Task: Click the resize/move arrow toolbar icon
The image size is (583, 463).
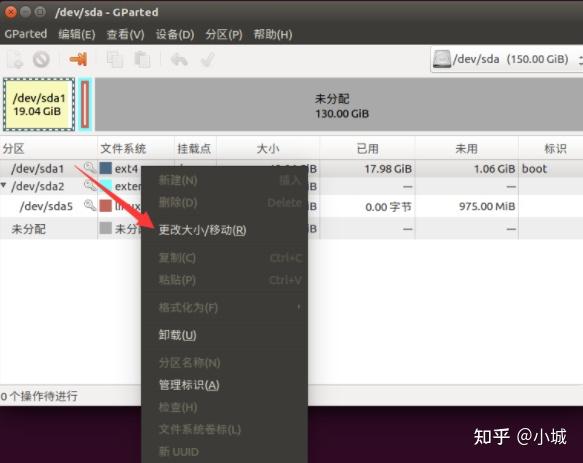Action: click(x=78, y=59)
